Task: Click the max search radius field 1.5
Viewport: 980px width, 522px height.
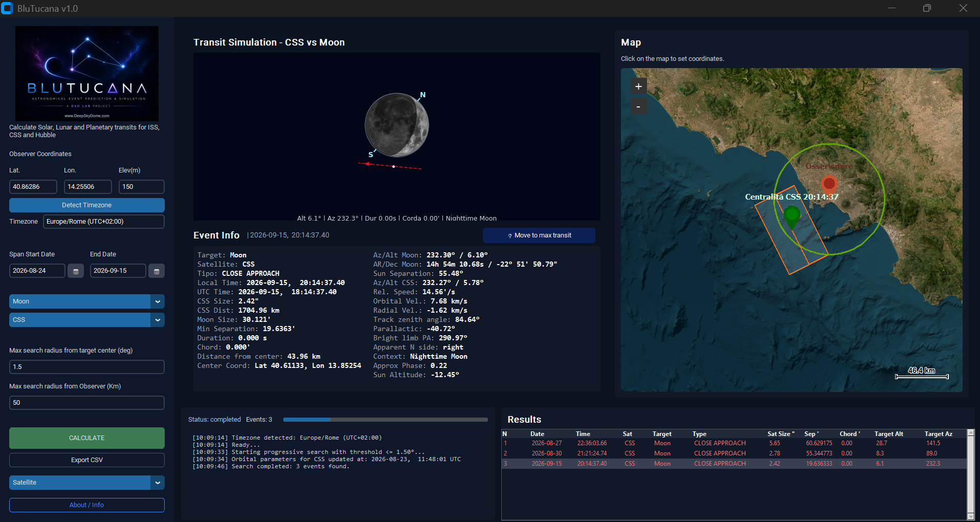Action: click(87, 367)
